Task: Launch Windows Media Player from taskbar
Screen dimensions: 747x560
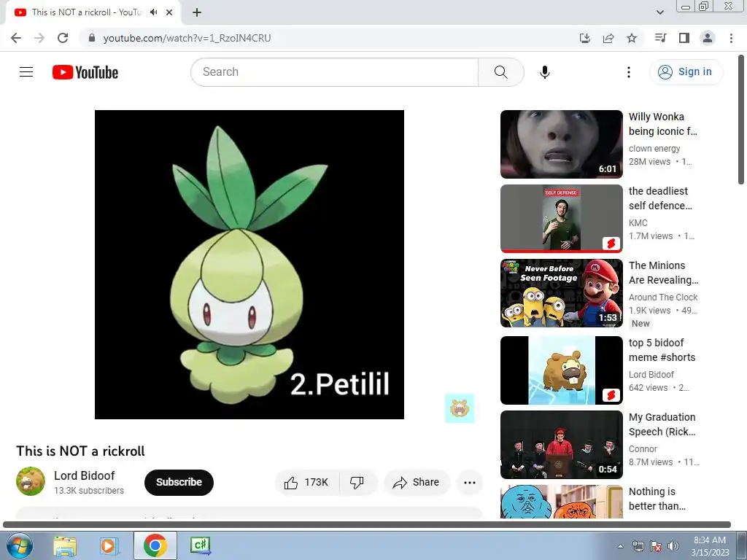Action: coord(109,545)
